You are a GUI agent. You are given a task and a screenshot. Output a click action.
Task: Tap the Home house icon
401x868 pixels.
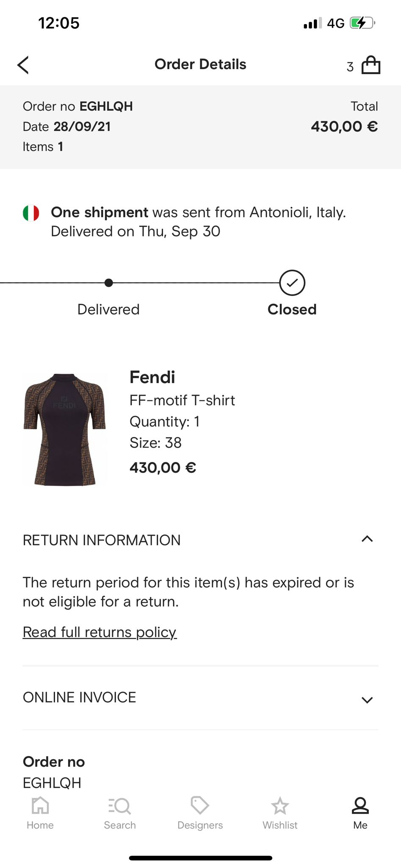[40, 805]
